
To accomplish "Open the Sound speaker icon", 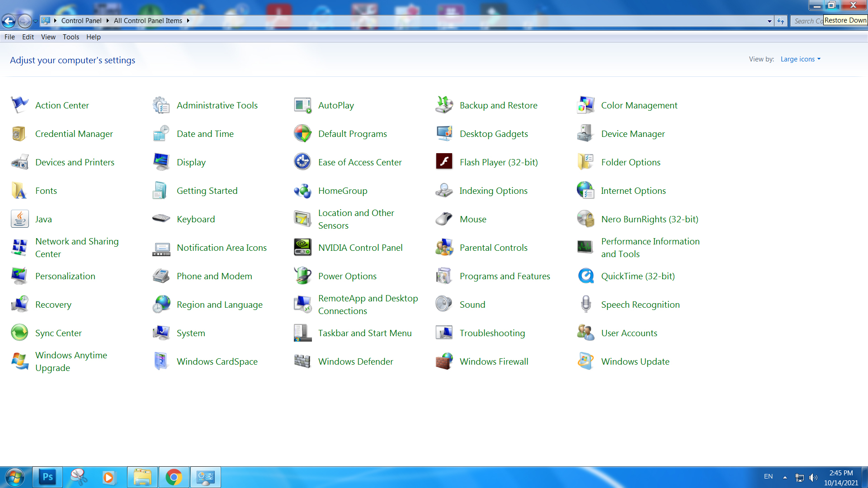I will point(444,304).
